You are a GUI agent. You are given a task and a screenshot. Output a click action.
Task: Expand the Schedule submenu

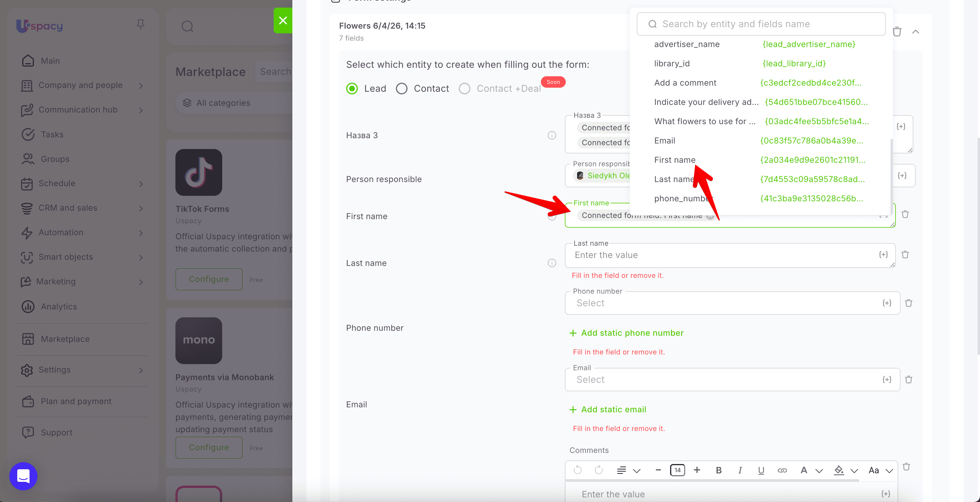(x=141, y=184)
